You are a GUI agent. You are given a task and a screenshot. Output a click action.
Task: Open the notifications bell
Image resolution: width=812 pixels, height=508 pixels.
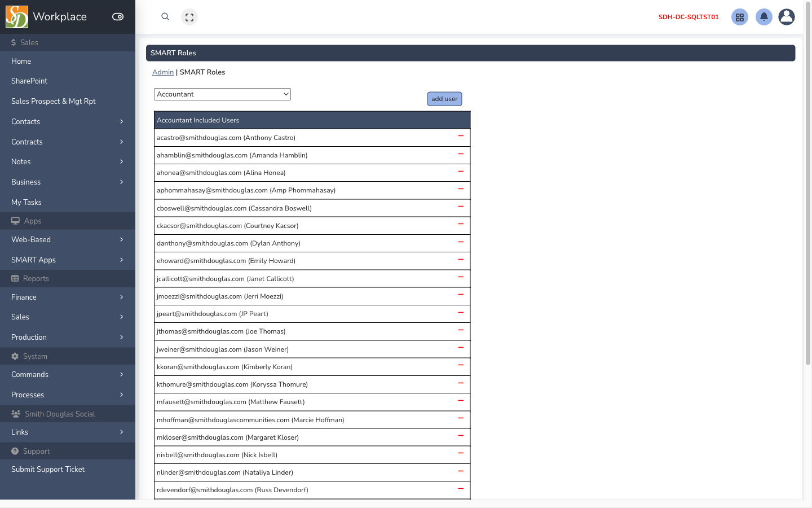point(764,17)
